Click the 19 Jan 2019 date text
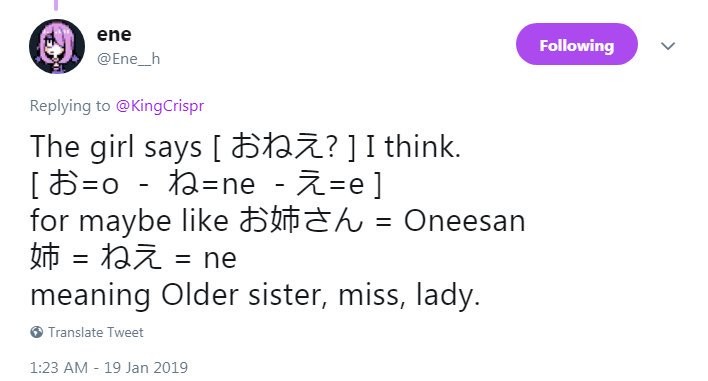708x381 pixels. (x=146, y=367)
